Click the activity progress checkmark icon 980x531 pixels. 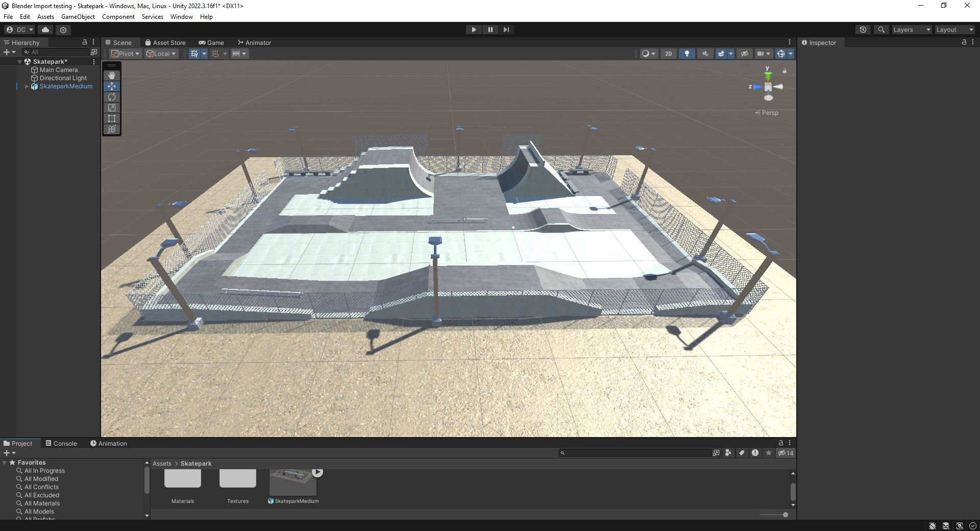click(x=973, y=526)
